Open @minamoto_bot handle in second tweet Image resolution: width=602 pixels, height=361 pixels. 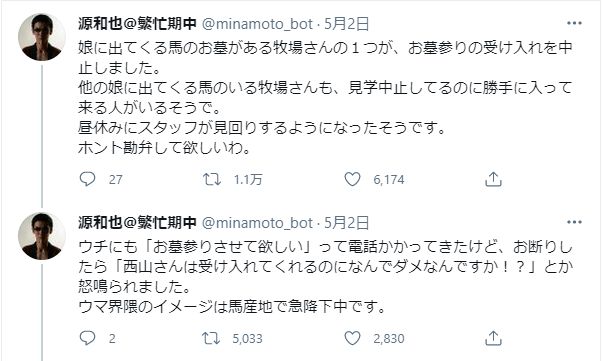tap(257, 223)
